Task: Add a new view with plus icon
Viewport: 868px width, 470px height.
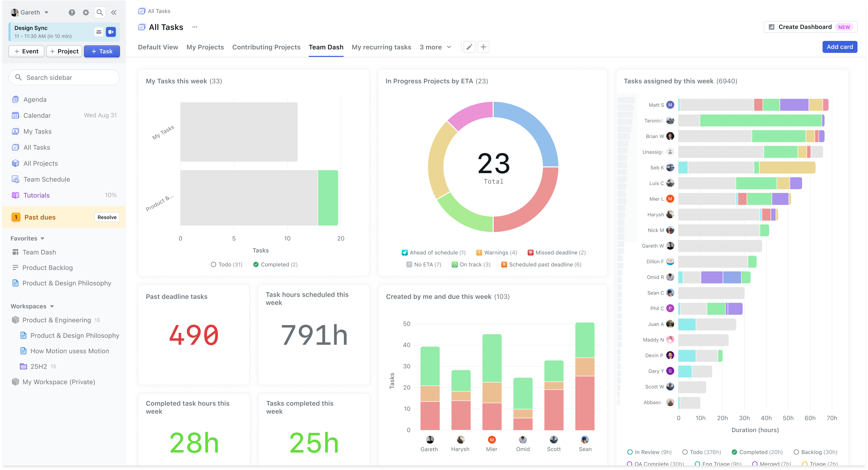Action: 483,47
